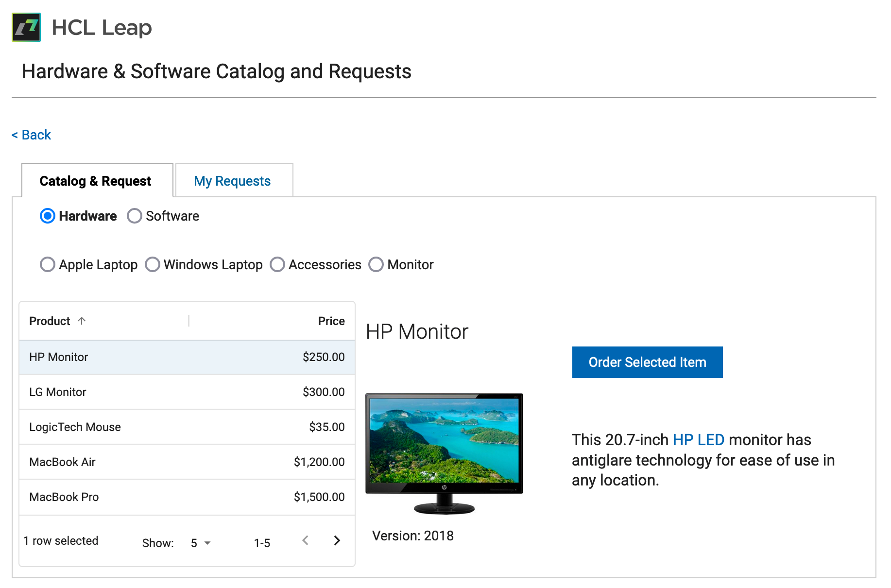Choose the Windows Laptop category
This screenshot has width=891, height=588.
pos(153,264)
